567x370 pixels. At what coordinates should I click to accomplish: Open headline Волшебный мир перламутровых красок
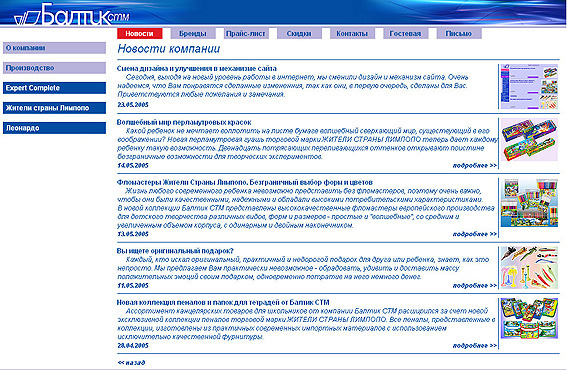tap(184, 122)
